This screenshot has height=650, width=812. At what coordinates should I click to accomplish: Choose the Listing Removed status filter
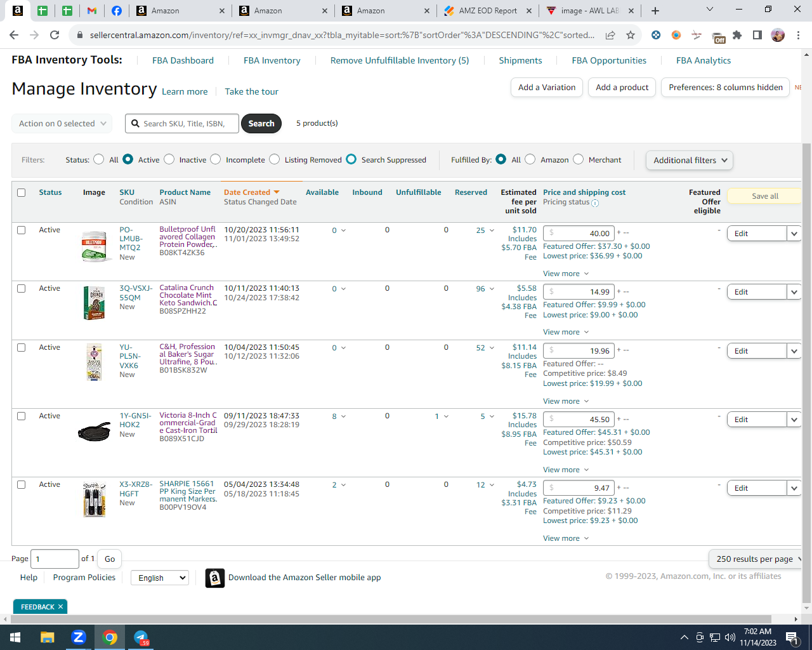point(274,159)
